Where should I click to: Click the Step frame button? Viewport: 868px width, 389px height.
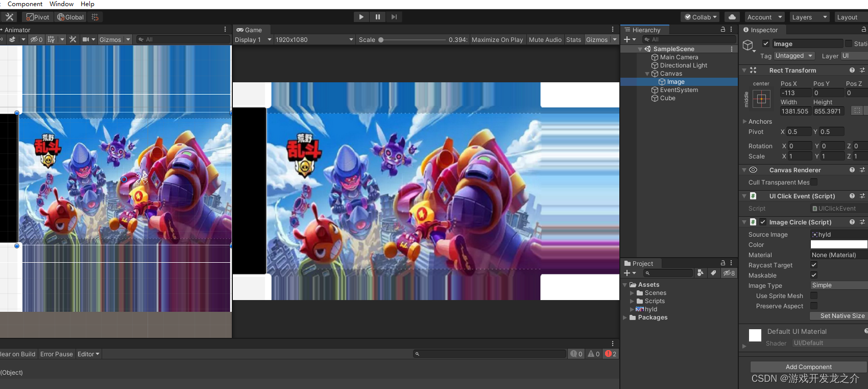point(394,17)
